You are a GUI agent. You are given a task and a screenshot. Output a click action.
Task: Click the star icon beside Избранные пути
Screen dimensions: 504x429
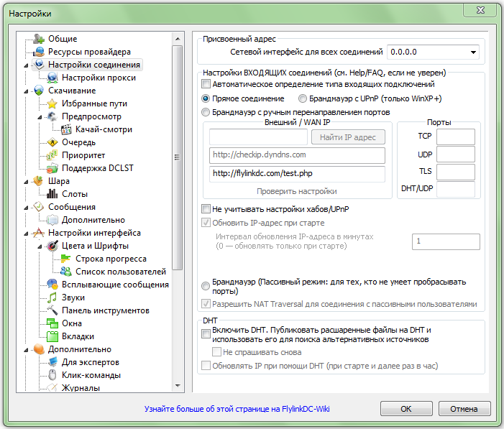click(52, 103)
